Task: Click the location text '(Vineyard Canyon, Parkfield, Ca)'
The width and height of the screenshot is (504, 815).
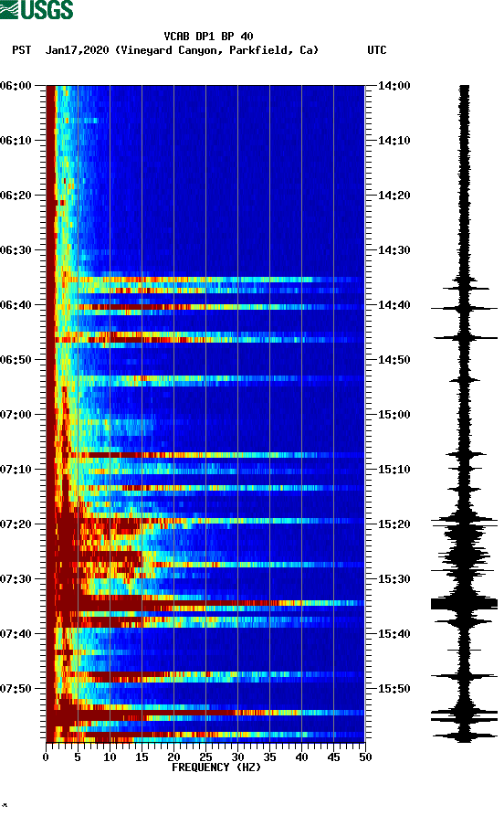Action: (216, 50)
